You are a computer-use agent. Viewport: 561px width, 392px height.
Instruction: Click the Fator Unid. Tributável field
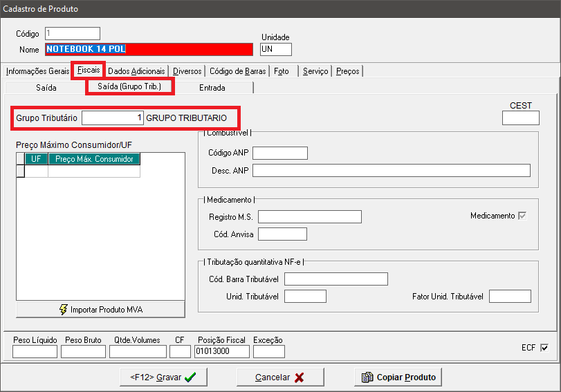509,297
